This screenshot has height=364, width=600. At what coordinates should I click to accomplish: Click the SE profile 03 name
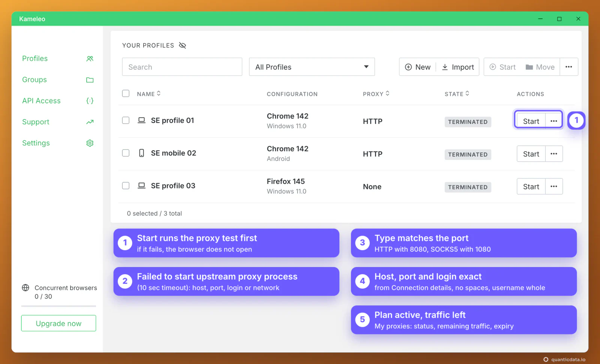pos(173,185)
